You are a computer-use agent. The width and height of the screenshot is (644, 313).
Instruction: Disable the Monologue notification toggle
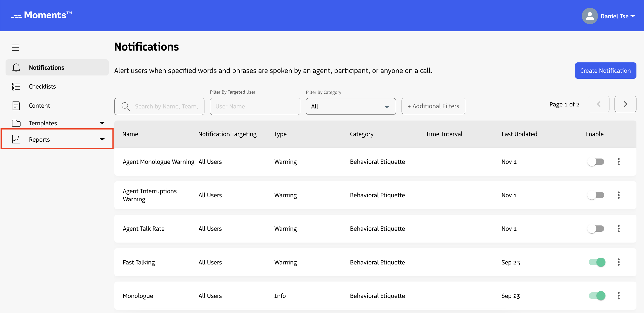tap(597, 296)
